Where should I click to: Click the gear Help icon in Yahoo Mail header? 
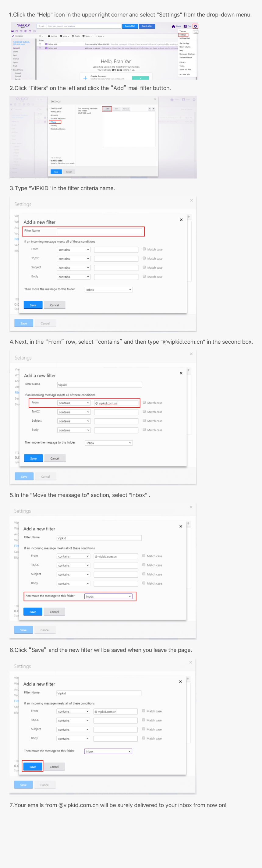pos(195,26)
